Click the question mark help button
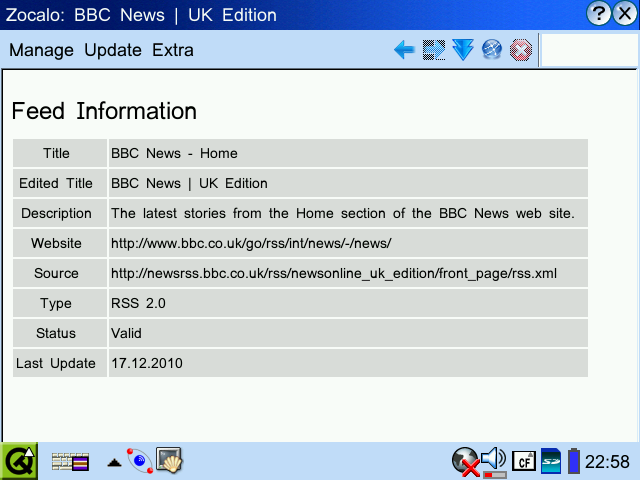The width and height of the screenshot is (640, 480). (600, 14)
